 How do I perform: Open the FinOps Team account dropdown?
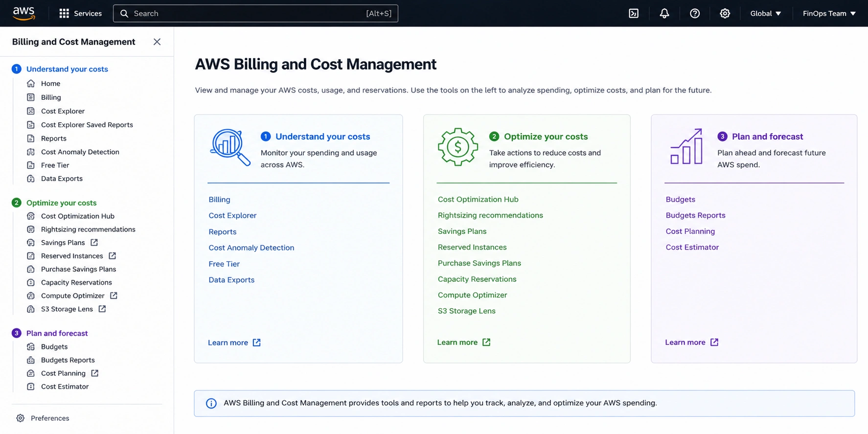coord(829,13)
